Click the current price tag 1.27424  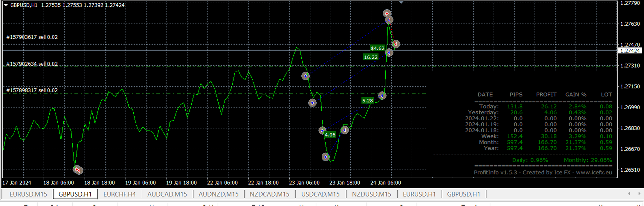tap(630, 51)
